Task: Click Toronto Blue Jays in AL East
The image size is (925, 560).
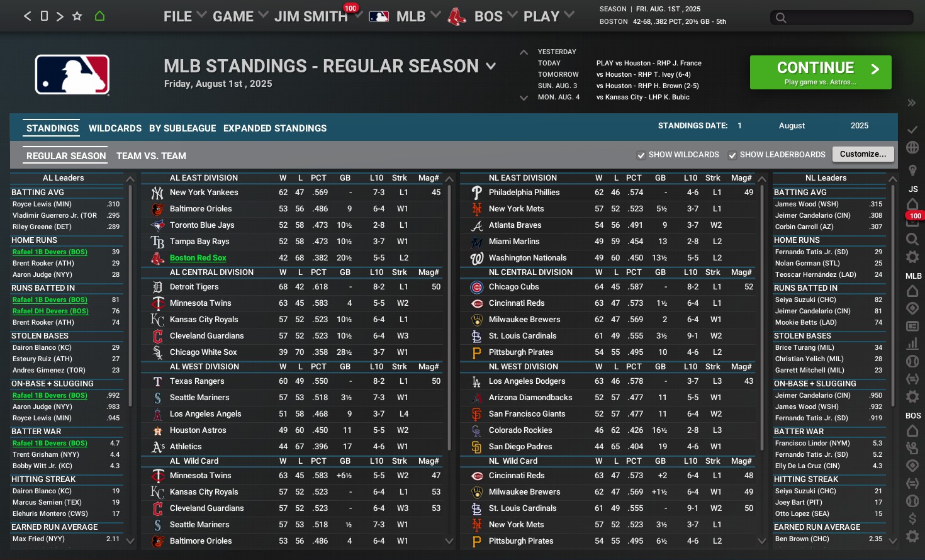Action: (x=202, y=225)
